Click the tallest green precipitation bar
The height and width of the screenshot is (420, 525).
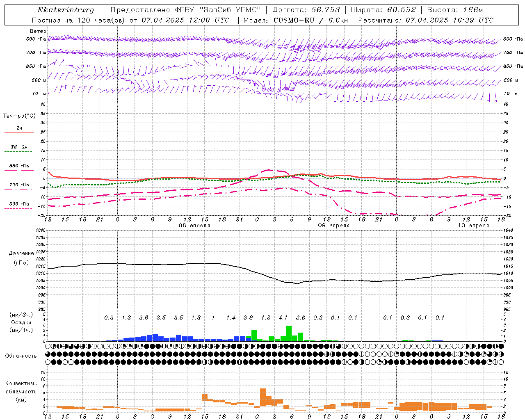click(289, 333)
